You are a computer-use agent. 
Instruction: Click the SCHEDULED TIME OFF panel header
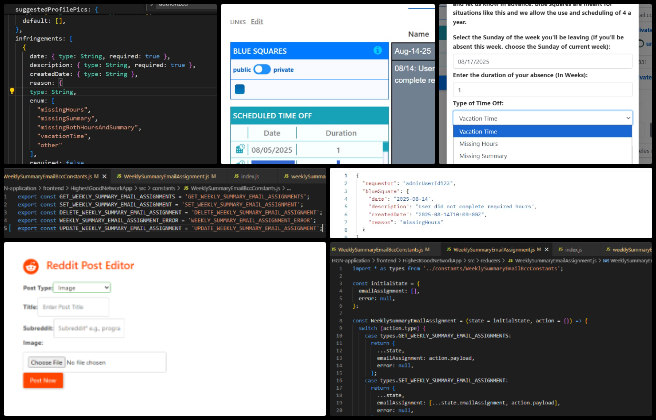309,115
